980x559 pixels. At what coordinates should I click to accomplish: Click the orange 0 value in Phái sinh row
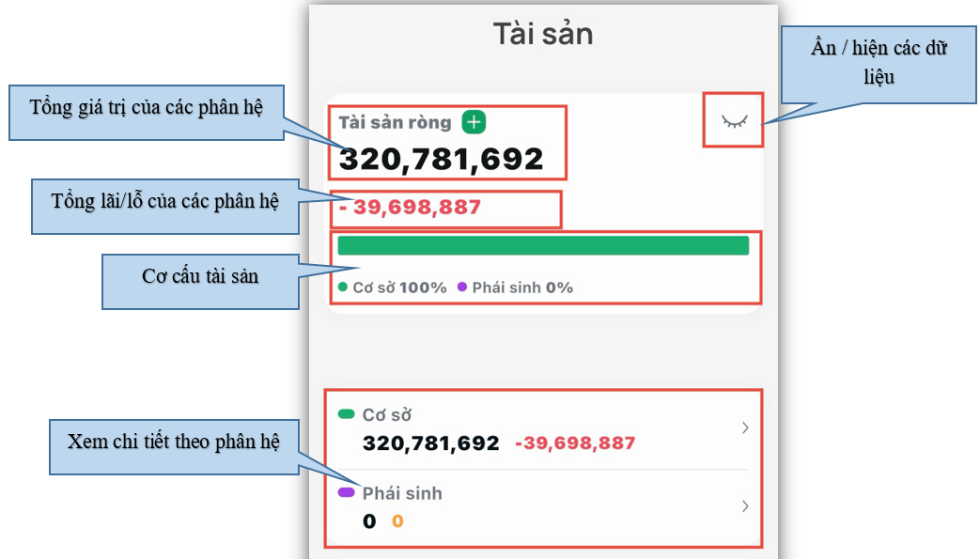[397, 520]
